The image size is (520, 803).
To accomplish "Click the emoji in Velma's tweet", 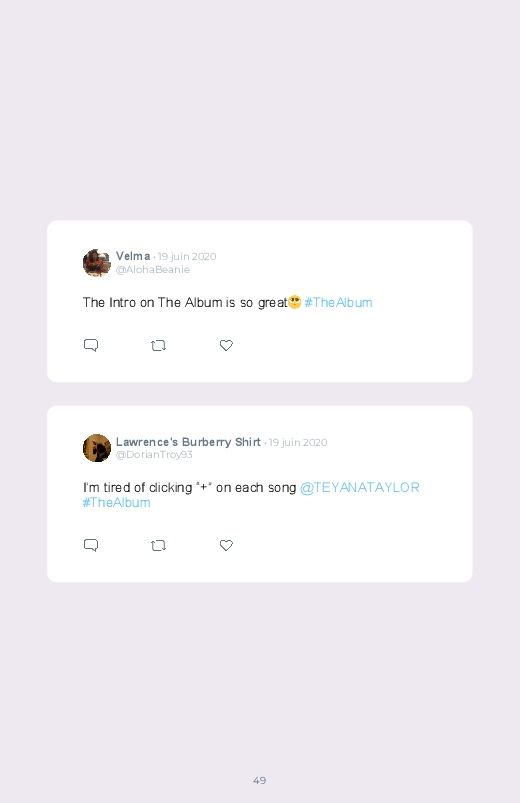I will pyautogui.click(x=295, y=302).
